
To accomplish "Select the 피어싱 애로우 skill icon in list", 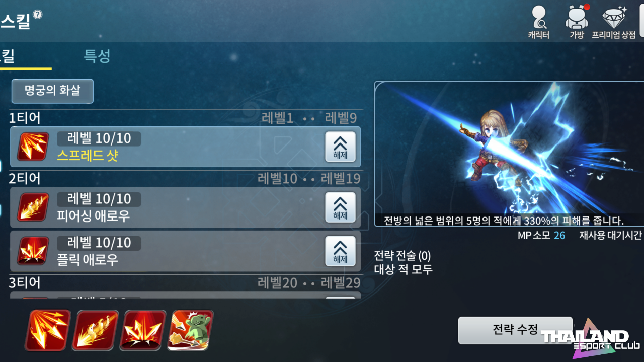I will click(x=33, y=207).
